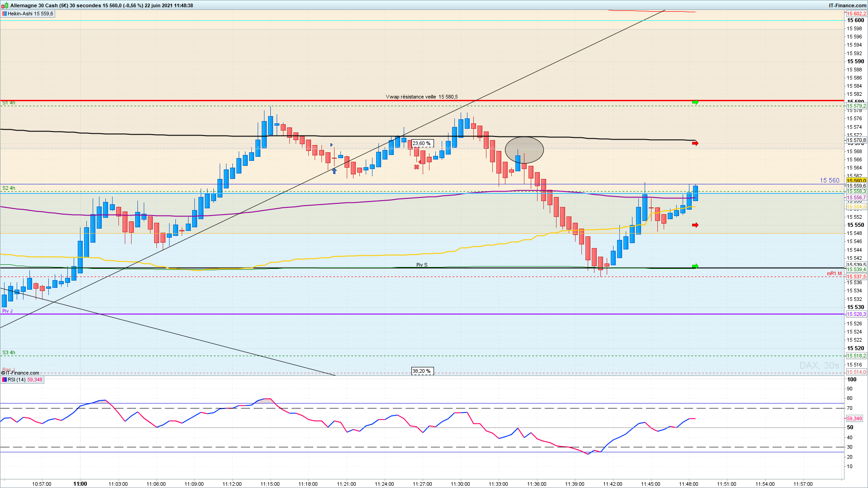Click the 15 560,0 current price tag
868x488 pixels.
tap(856, 181)
